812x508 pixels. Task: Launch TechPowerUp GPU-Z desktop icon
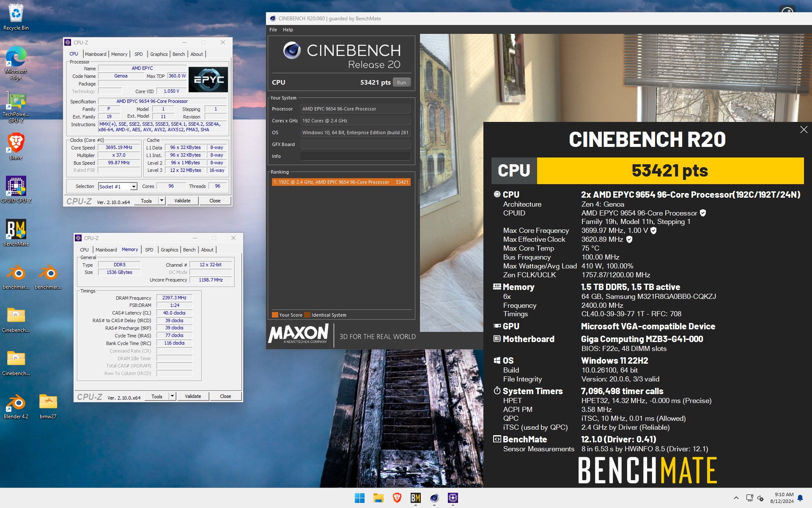[16, 107]
